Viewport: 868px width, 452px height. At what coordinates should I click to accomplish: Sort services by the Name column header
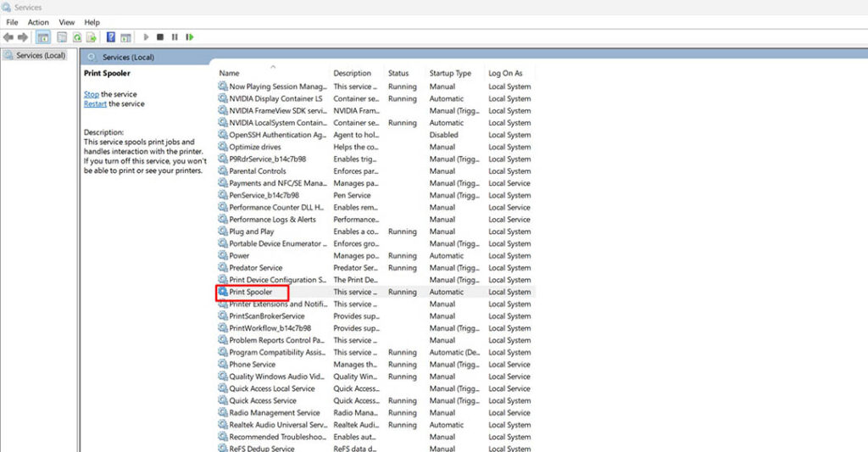pos(229,73)
